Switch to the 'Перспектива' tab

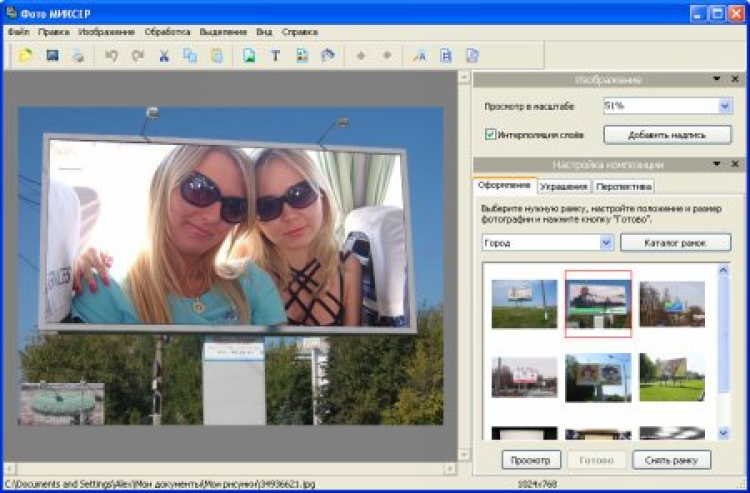[623, 186]
